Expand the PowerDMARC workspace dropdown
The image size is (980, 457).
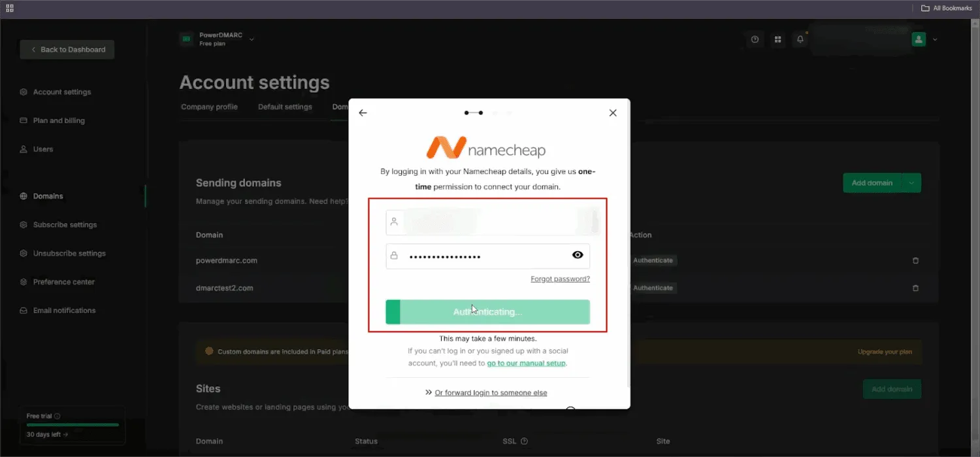(x=252, y=39)
